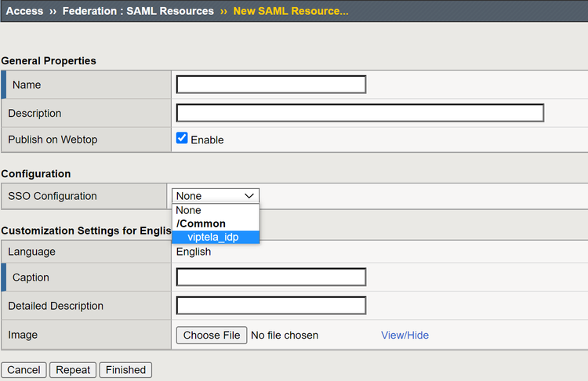The width and height of the screenshot is (588, 381).
Task: Click the Repeat button
Action: coord(73,370)
